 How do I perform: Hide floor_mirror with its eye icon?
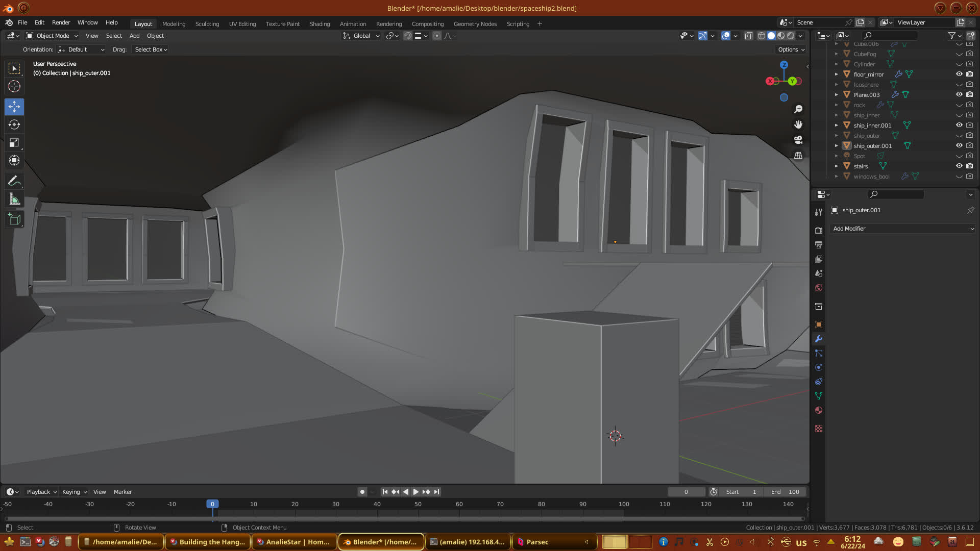coord(959,74)
